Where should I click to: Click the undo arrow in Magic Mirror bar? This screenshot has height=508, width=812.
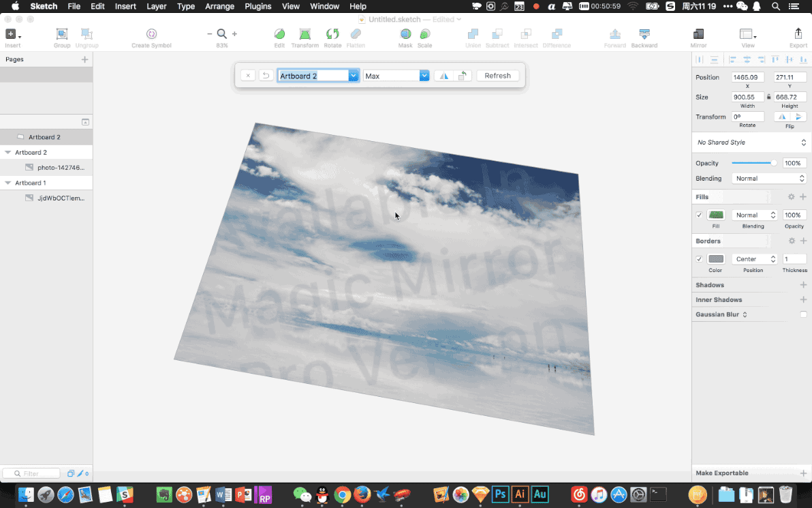coord(266,76)
